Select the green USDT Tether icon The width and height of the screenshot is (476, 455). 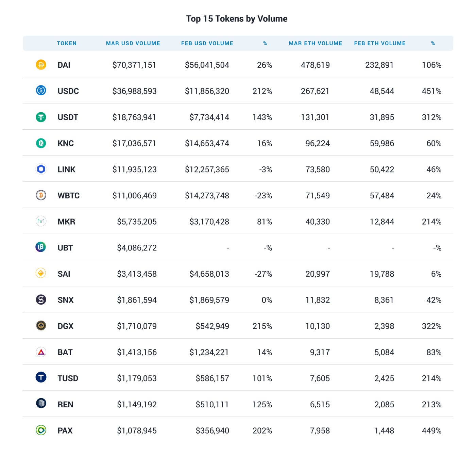[41, 117]
